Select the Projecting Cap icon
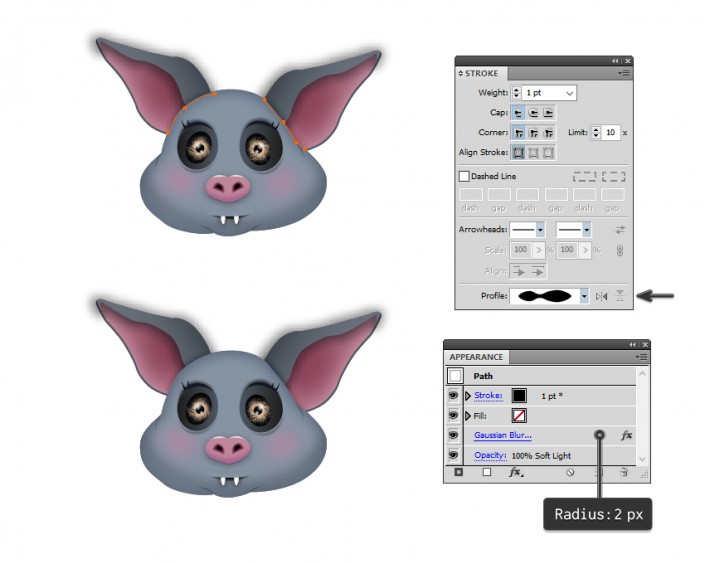Screen dimensions: 705x564 point(548,112)
